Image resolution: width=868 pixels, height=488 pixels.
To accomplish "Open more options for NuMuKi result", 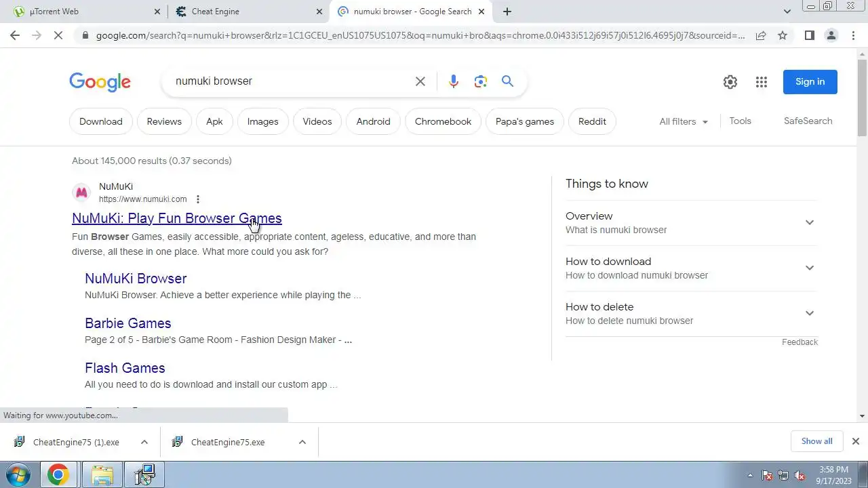I will tap(198, 199).
